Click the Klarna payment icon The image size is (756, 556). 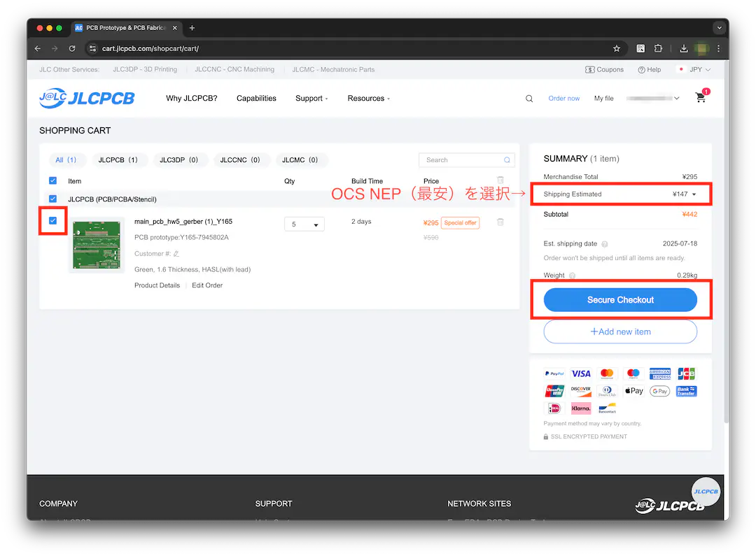(580, 408)
